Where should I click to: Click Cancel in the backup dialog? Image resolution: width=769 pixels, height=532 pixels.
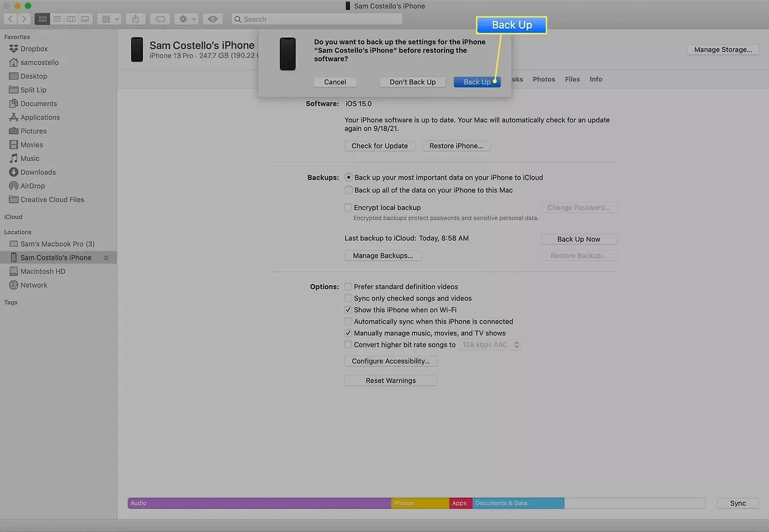tap(335, 82)
